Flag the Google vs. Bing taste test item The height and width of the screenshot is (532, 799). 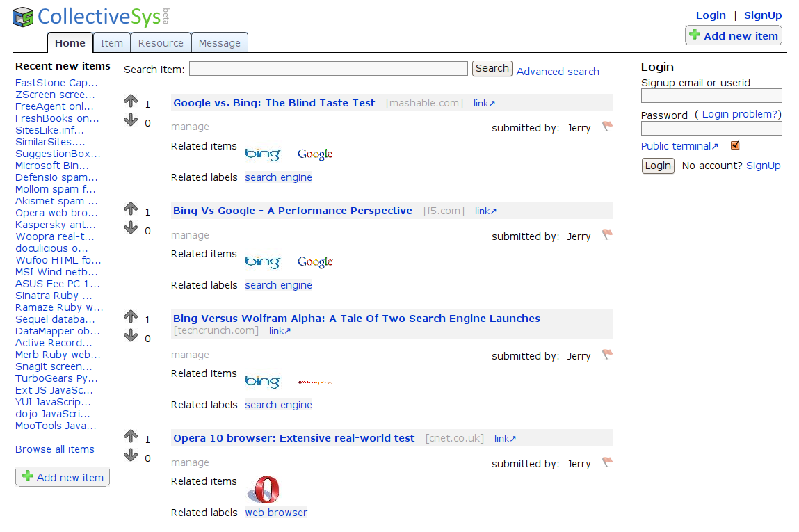coord(606,127)
